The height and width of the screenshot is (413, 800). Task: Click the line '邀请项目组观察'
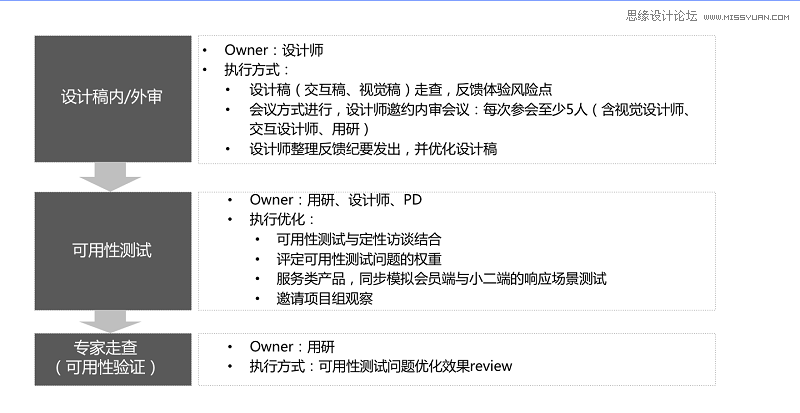tap(324, 299)
